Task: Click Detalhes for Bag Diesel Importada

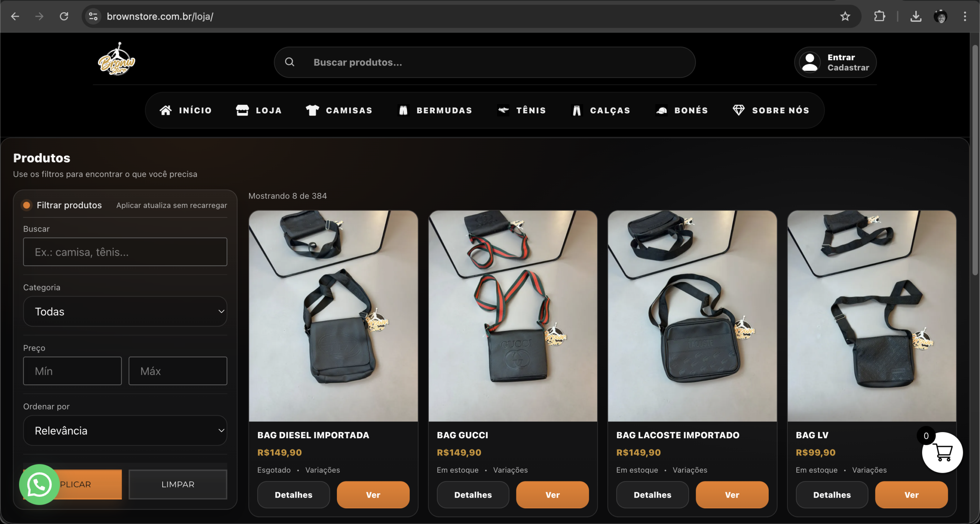Action: pyautogui.click(x=293, y=495)
